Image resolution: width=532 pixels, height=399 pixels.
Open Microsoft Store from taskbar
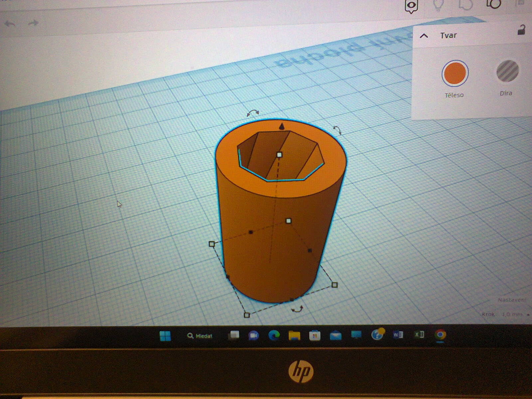point(315,336)
